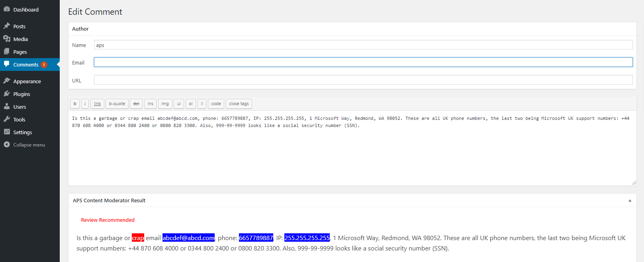Click the highlighted phone 6657789887
Image resolution: width=644 pixels, height=262 pixels.
click(x=256, y=238)
